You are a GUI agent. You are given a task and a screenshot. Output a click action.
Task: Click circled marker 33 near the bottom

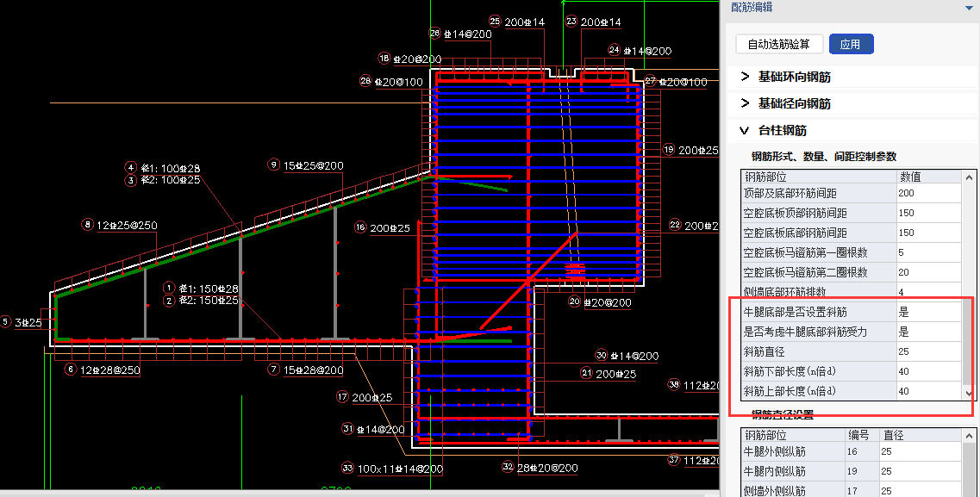click(x=347, y=469)
